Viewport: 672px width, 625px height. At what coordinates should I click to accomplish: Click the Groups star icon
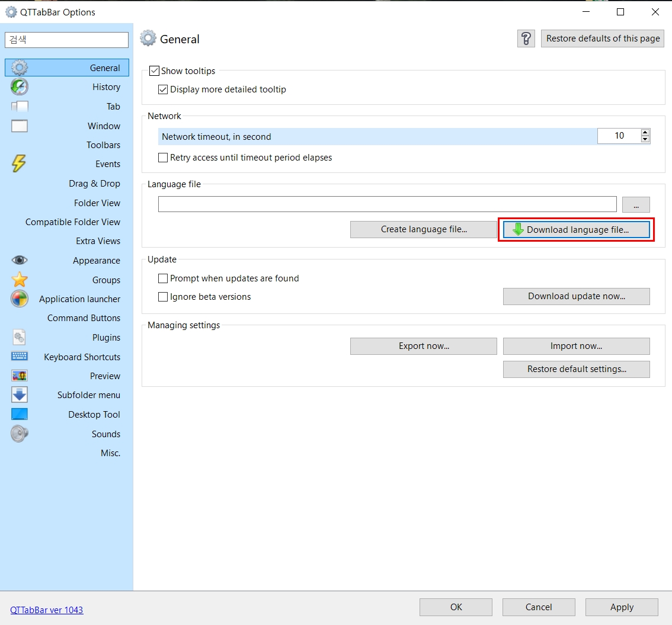click(x=20, y=280)
